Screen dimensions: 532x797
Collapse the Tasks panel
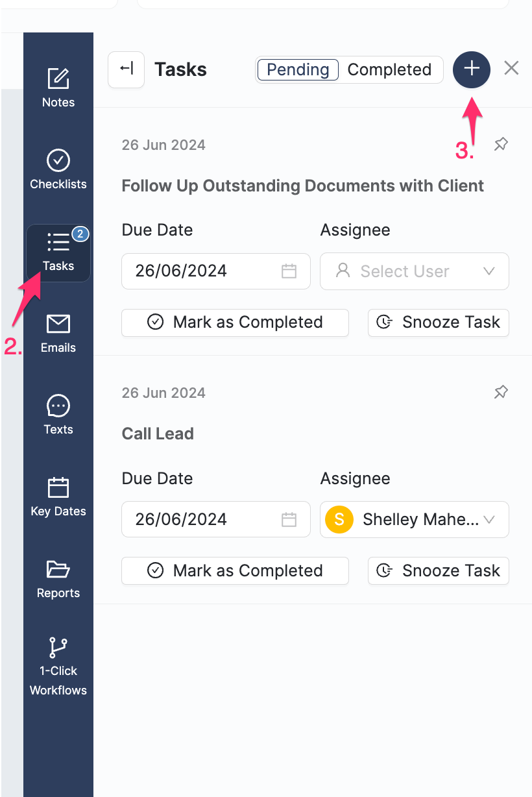[x=126, y=69]
